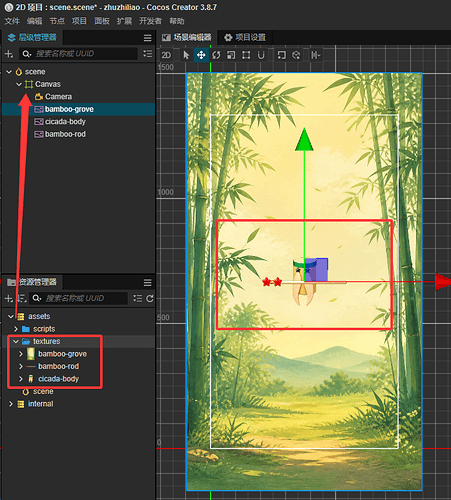Open the align distribute dropdown tool
The image size is (451, 500).
[315, 55]
